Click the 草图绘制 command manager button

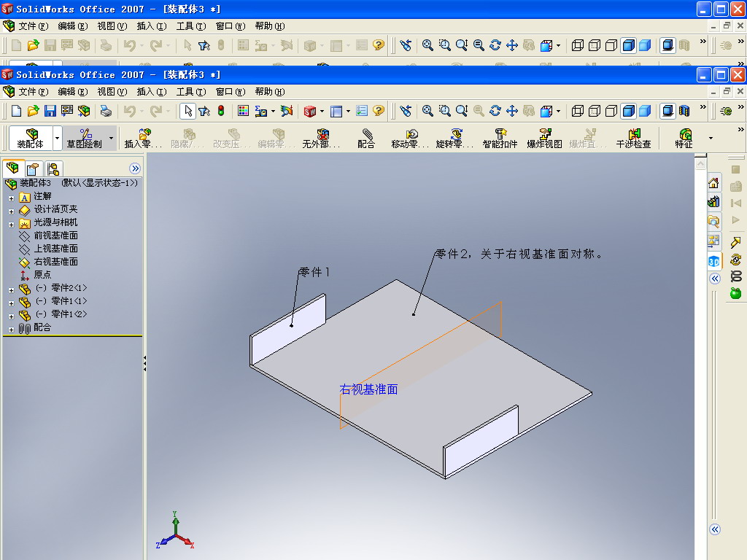click(85, 138)
